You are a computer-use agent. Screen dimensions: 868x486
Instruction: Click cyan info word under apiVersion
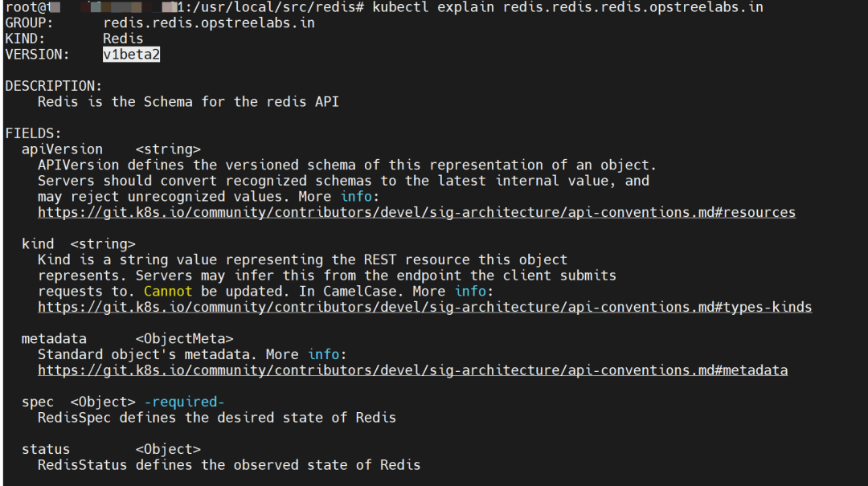point(356,196)
